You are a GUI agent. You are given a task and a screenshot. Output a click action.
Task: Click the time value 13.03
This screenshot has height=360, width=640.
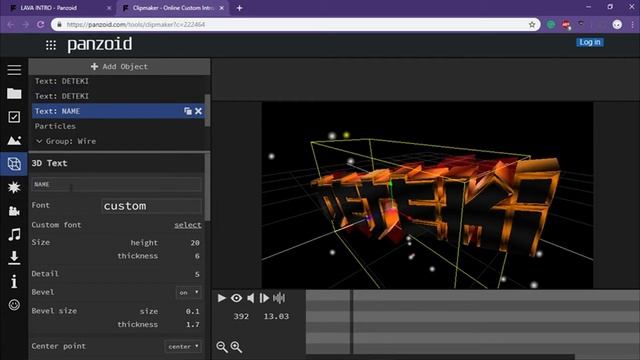pyautogui.click(x=276, y=316)
